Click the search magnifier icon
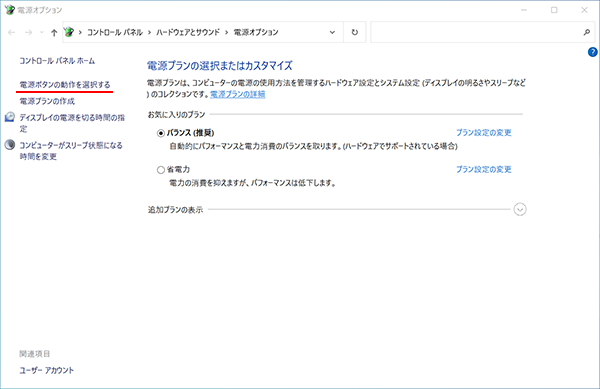 pyautogui.click(x=587, y=32)
